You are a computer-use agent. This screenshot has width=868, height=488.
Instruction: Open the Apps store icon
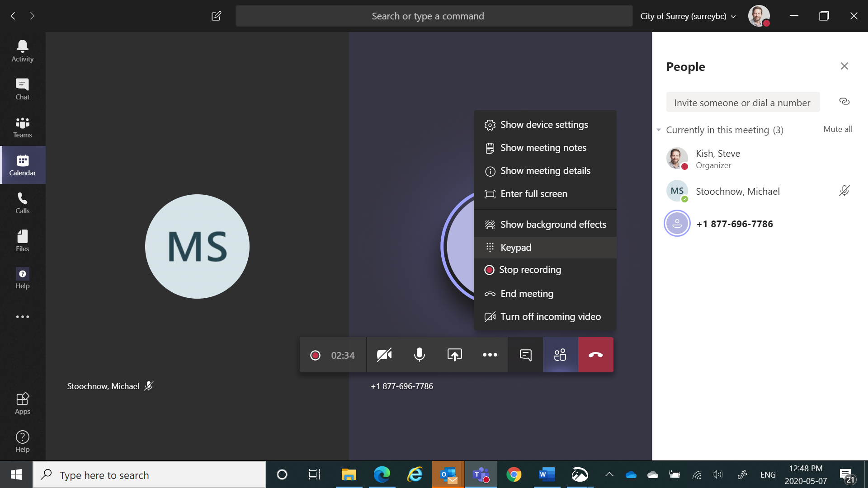(x=23, y=404)
